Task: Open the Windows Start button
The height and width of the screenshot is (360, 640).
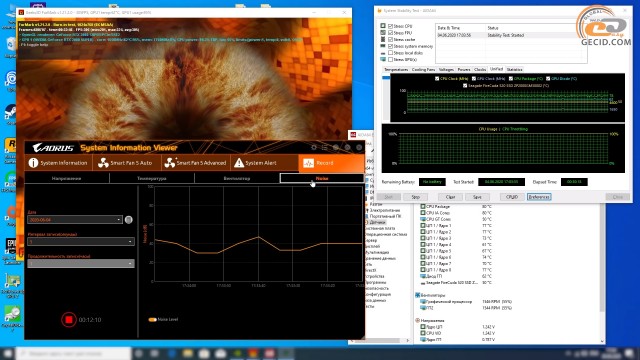Action: coord(8,353)
